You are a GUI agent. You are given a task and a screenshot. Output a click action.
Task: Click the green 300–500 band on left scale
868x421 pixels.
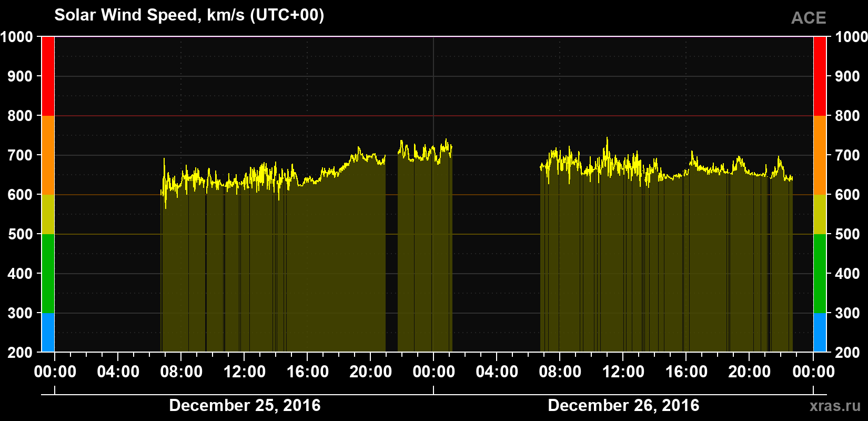click(48, 274)
